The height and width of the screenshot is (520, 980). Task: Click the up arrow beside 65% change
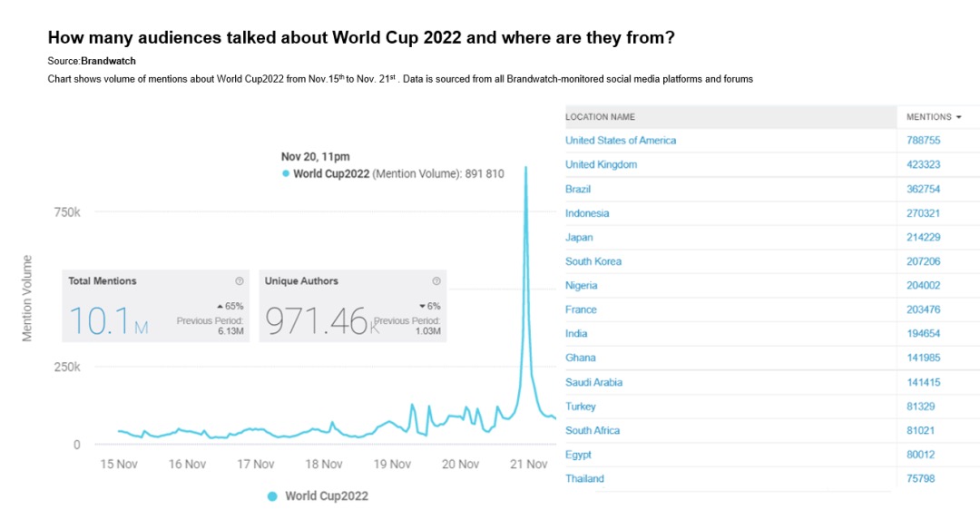220,306
